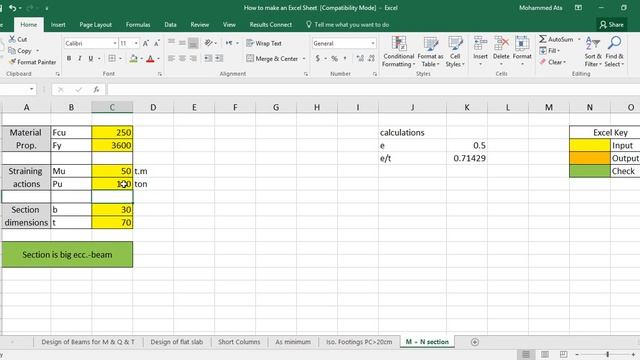640x360 pixels.
Task: Click the Percent Style icon
Action: pos(334,59)
